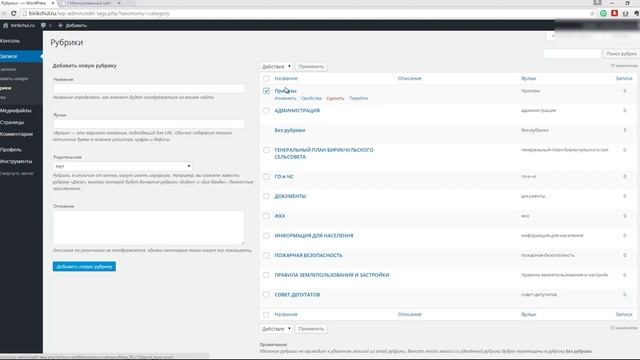The height and width of the screenshot is (360, 640).
Task: Open the green circular browser extension
Action: click(x=603, y=13)
